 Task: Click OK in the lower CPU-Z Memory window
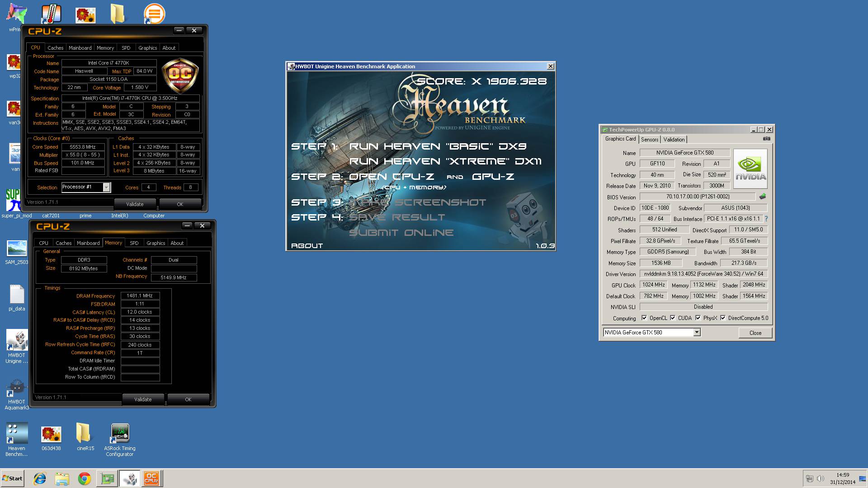point(188,399)
